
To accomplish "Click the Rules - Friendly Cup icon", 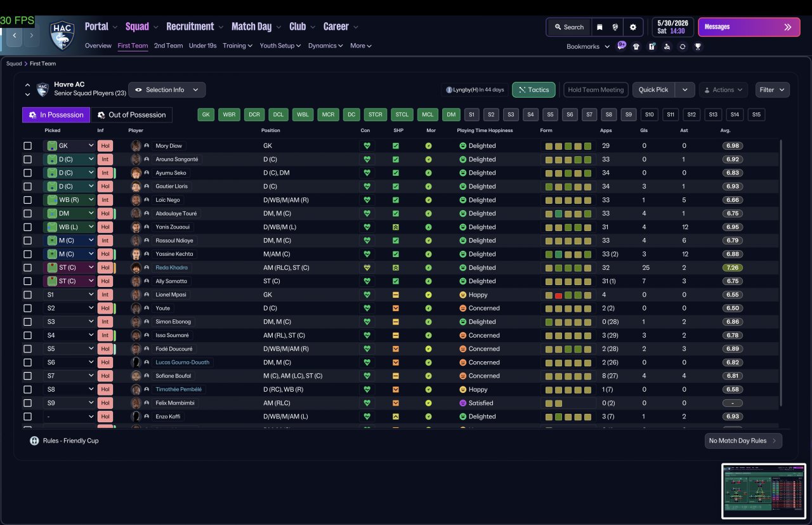I will [x=34, y=441].
